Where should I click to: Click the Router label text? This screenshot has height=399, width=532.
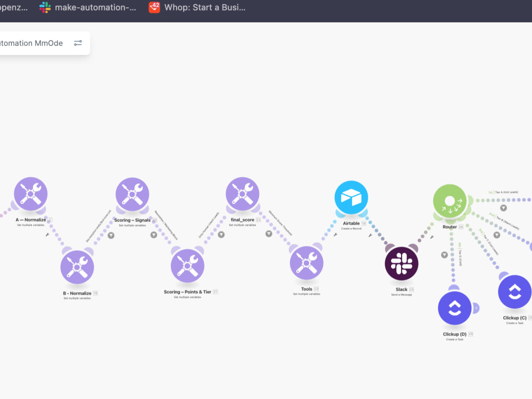(450, 227)
